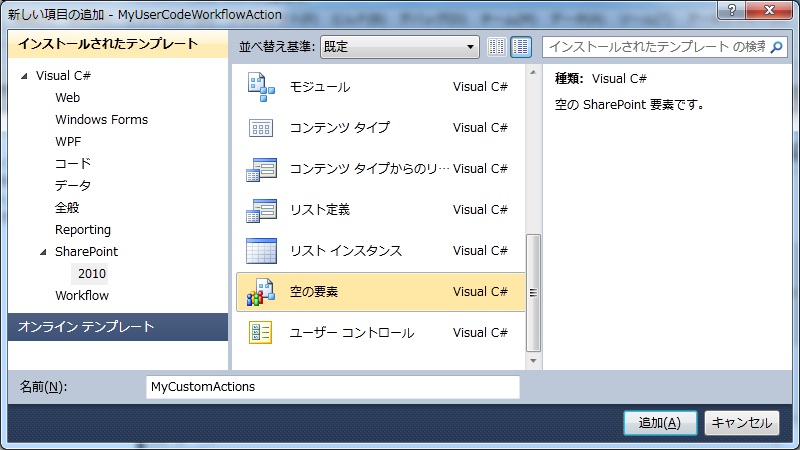Screen dimensions: 800x450
Task: Switch to small icons view
Action: click(x=496, y=47)
